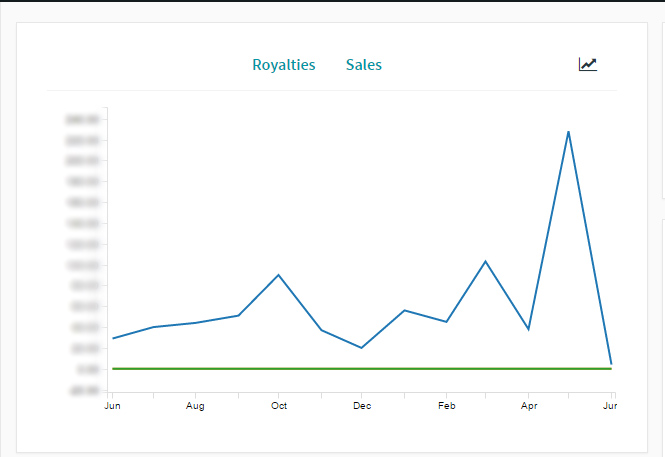Select the blue line's final point at far right
The height and width of the screenshot is (457, 665).
(610, 364)
